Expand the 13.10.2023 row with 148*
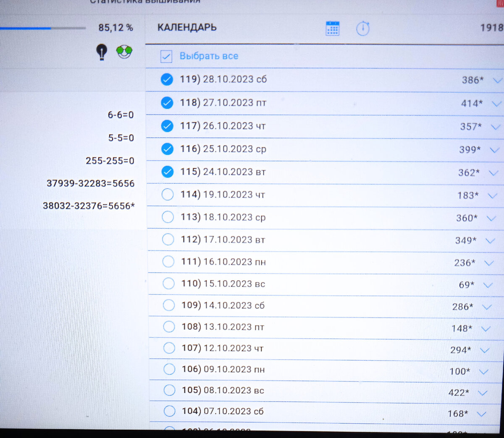 (486, 329)
